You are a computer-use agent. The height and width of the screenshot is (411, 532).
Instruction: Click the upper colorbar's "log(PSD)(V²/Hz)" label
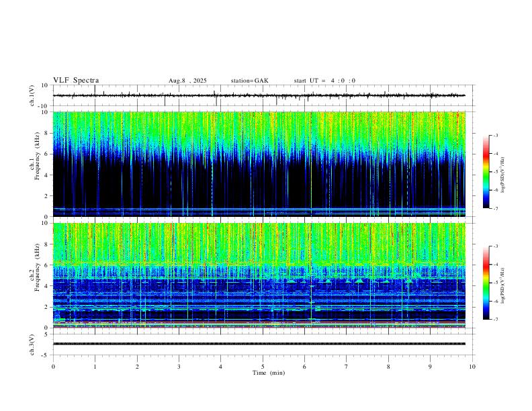502,175
